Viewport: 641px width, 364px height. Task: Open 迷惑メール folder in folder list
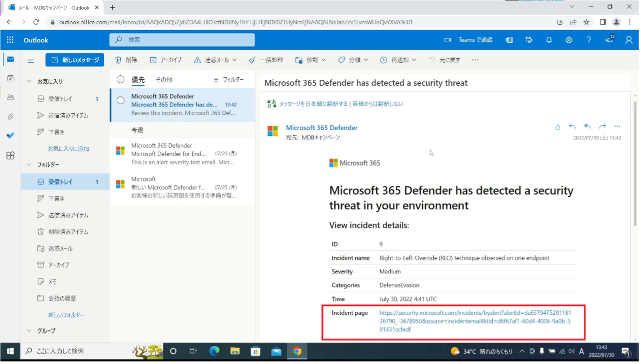pos(65,248)
